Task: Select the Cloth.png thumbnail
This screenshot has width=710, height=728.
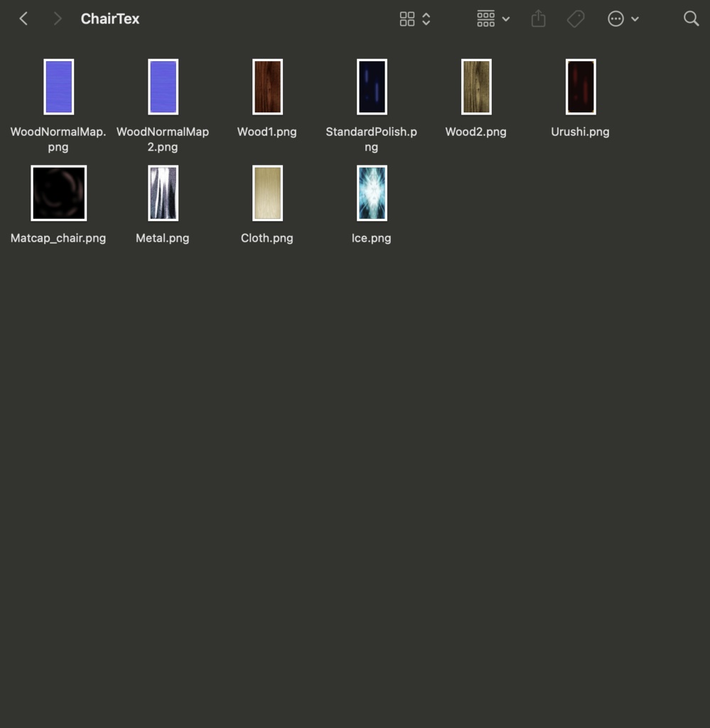Action: pyautogui.click(x=267, y=193)
